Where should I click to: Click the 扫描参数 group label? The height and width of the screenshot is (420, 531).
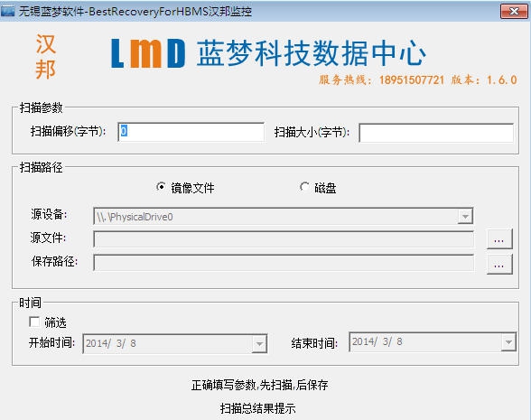(41, 107)
